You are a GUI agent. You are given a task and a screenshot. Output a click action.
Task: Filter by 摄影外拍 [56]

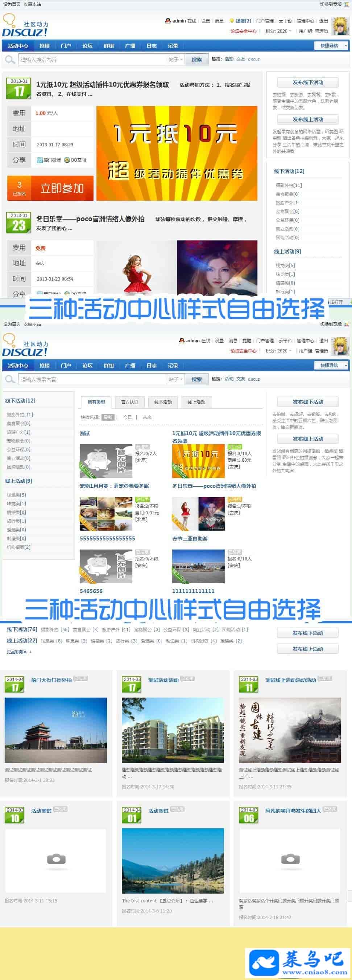click(x=55, y=630)
